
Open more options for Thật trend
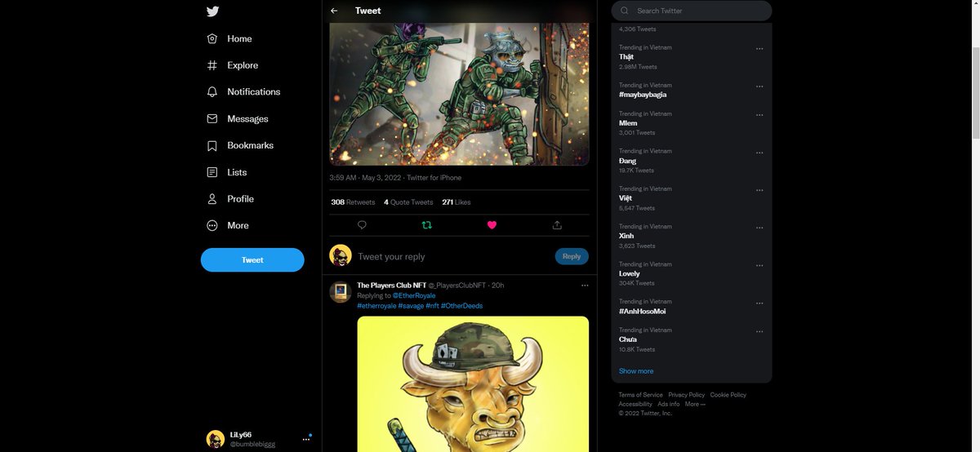coord(759,48)
